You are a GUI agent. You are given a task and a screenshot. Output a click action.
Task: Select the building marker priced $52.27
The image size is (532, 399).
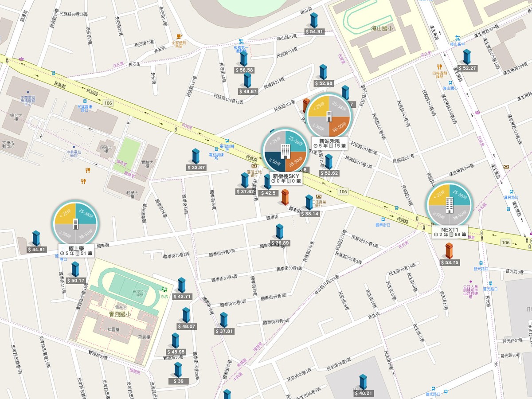tap(466, 57)
